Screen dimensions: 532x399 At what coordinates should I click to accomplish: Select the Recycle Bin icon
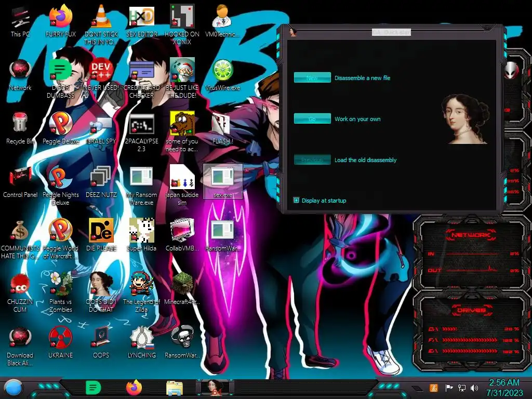tap(20, 124)
